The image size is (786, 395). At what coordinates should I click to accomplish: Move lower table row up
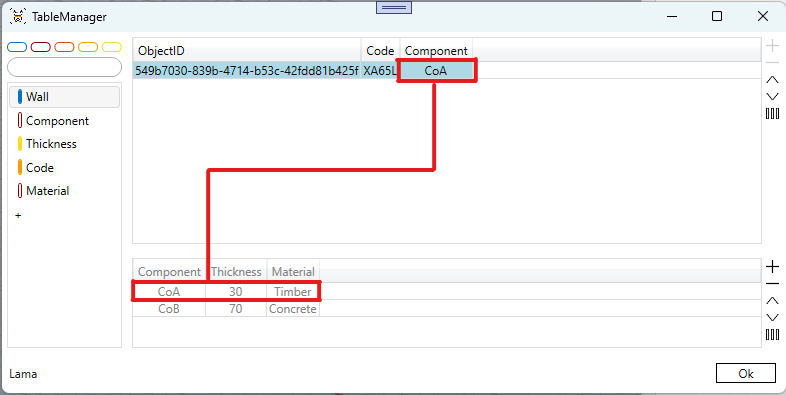pos(772,301)
